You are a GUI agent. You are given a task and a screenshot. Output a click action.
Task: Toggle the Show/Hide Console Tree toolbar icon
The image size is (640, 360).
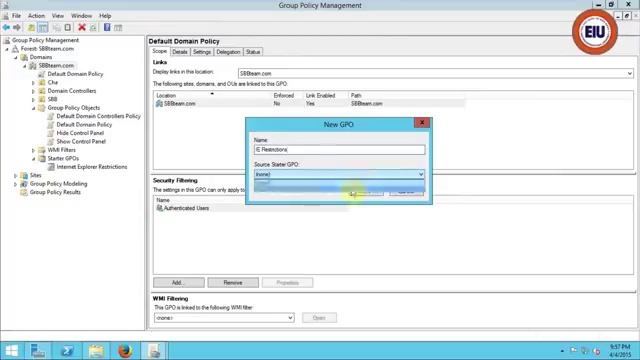[43, 28]
